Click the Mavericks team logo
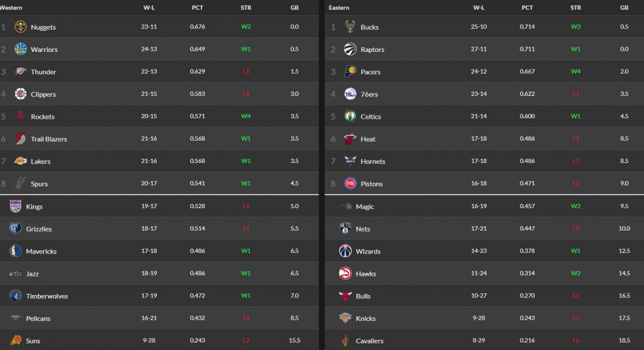 [x=16, y=251]
